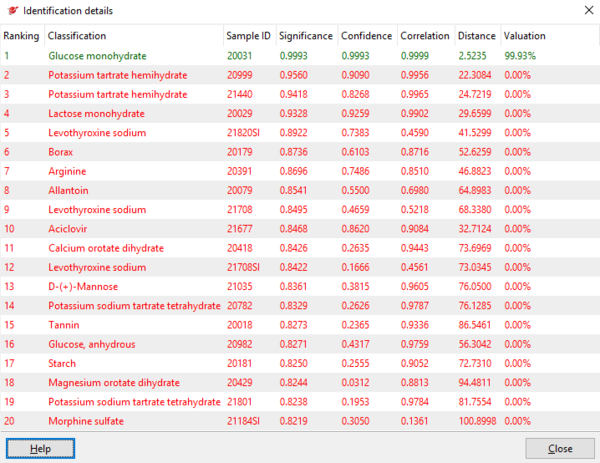Click confidence value 0.9259
The height and width of the screenshot is (463, 600).
point(355,114)
